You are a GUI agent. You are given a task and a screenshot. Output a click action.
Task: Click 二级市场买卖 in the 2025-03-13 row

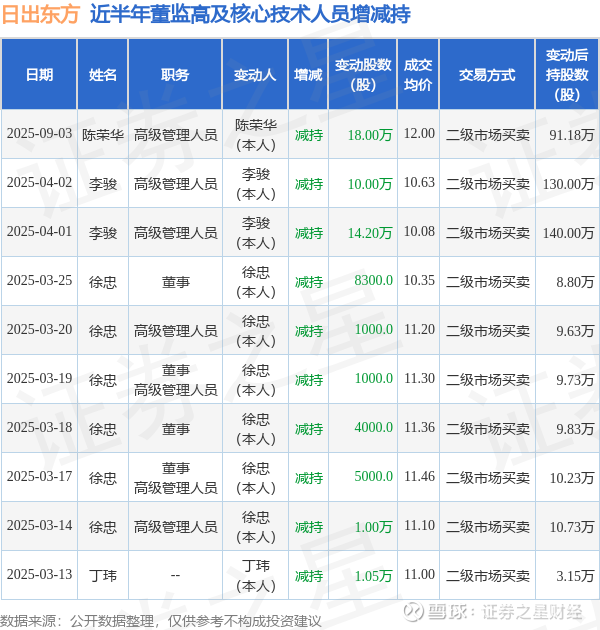487,576
